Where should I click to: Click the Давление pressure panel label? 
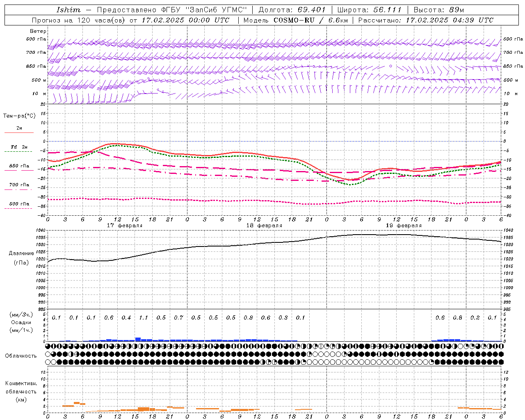(21, 253)
